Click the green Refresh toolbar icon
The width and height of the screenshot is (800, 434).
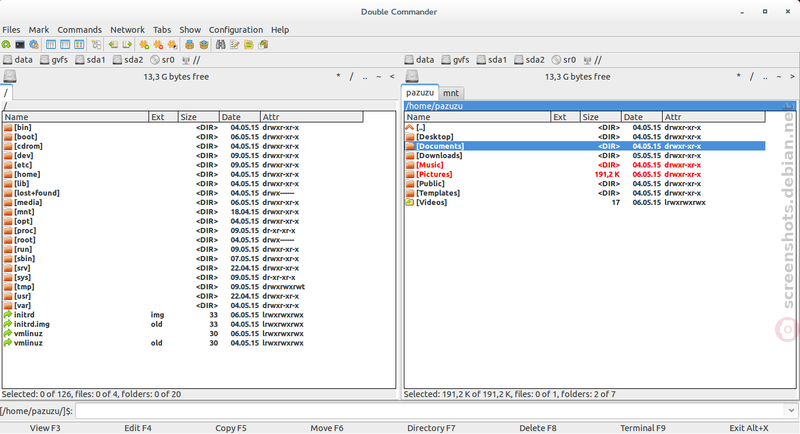pyautogui.click(x=6, y=45)
